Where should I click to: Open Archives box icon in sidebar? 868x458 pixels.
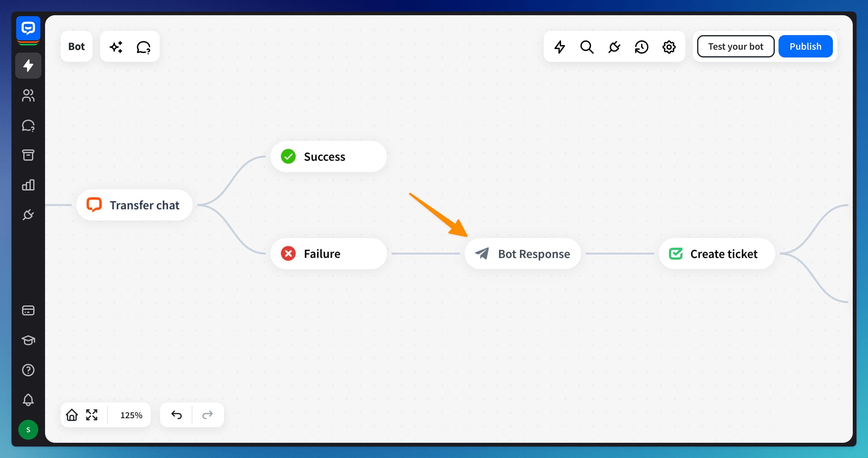[28, 155]
